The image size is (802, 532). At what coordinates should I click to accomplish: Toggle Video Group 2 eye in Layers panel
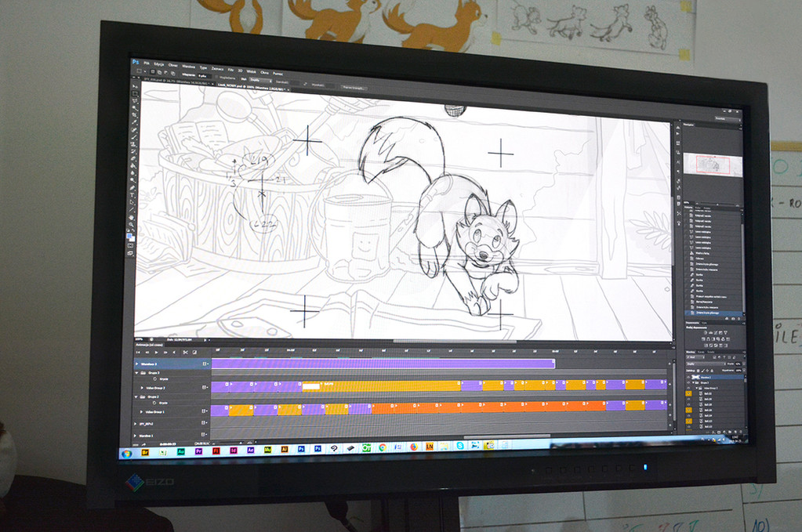coord(688,388)
